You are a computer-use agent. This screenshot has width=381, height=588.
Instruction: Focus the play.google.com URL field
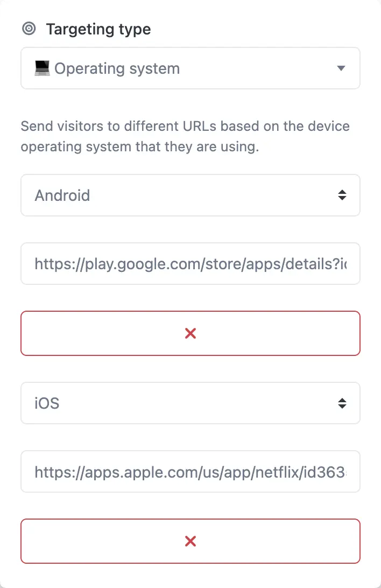click(190, 264)
